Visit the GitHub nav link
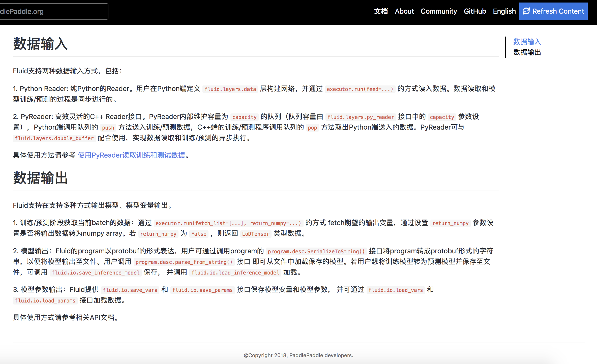Image resolution: width=597 pixels, height=364 pixels. (x=475, y=11)
